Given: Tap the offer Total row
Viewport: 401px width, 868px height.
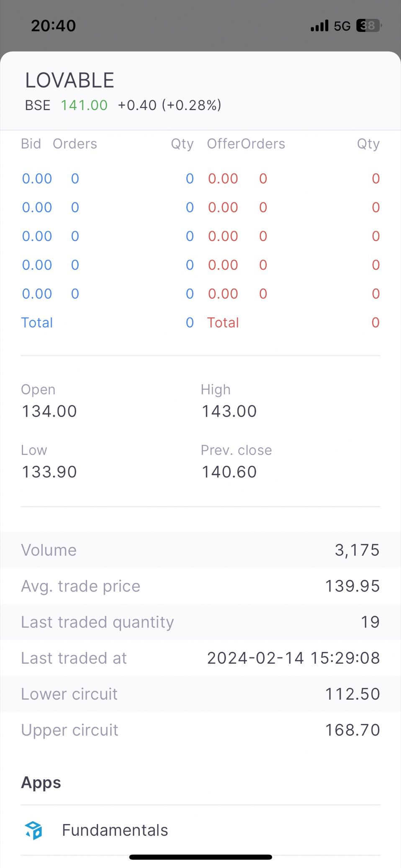Looking at the screenshot, I should [x=293, y=323].
